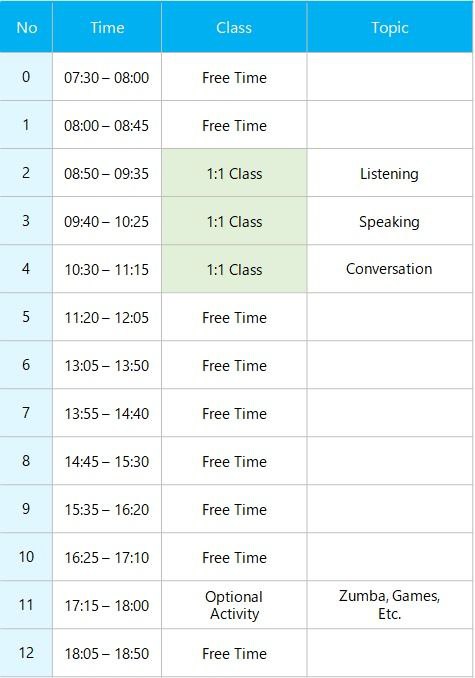Click 1:1 Class at 09:40 – 10:25
Viewport: 475px width, 678px height.
(234, 221)
